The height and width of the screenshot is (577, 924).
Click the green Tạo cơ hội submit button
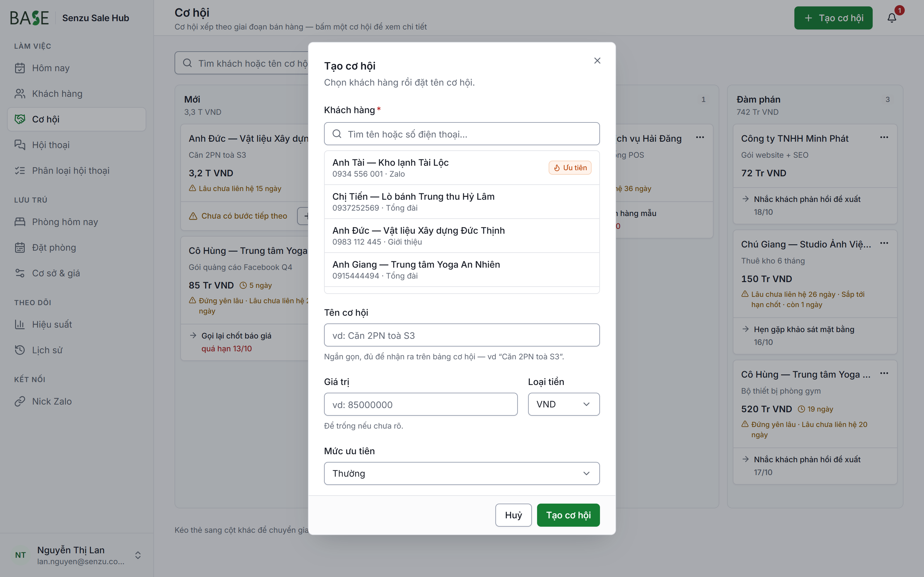click(x=568, y=515)
